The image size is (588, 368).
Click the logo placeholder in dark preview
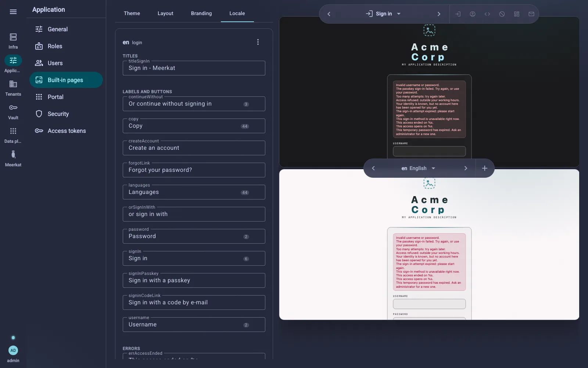point(429,30)
